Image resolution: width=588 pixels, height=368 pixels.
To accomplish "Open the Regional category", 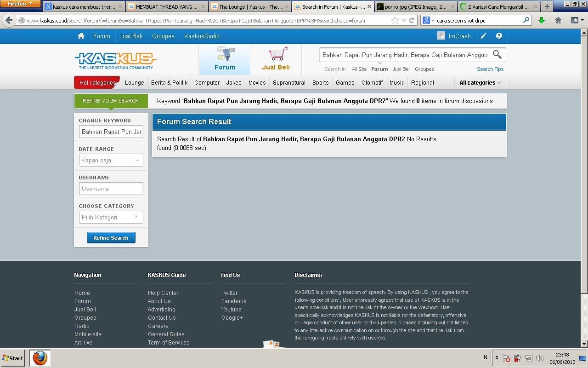I will point(422,83).
